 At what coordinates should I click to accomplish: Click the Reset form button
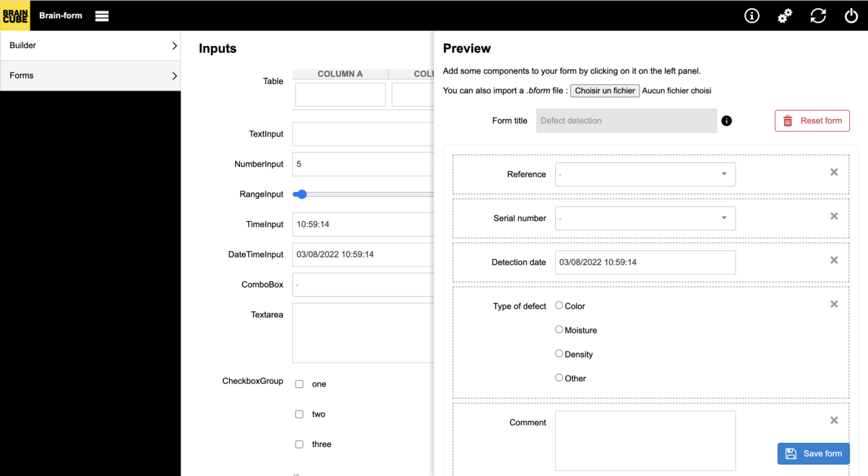pos(812,121)
